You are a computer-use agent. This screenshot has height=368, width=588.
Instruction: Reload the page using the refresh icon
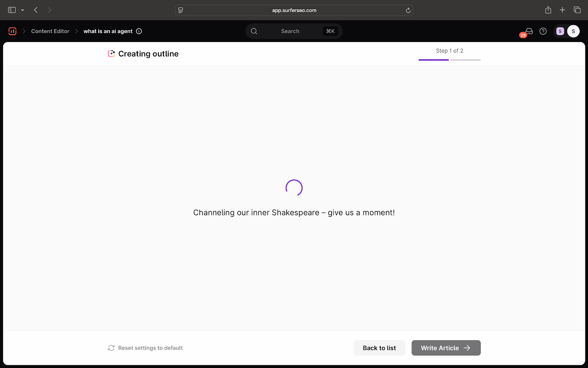408,10
